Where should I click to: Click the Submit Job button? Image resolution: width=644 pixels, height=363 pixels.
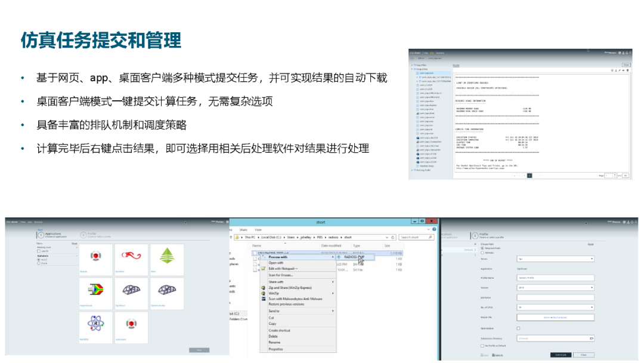coord(561,355)
